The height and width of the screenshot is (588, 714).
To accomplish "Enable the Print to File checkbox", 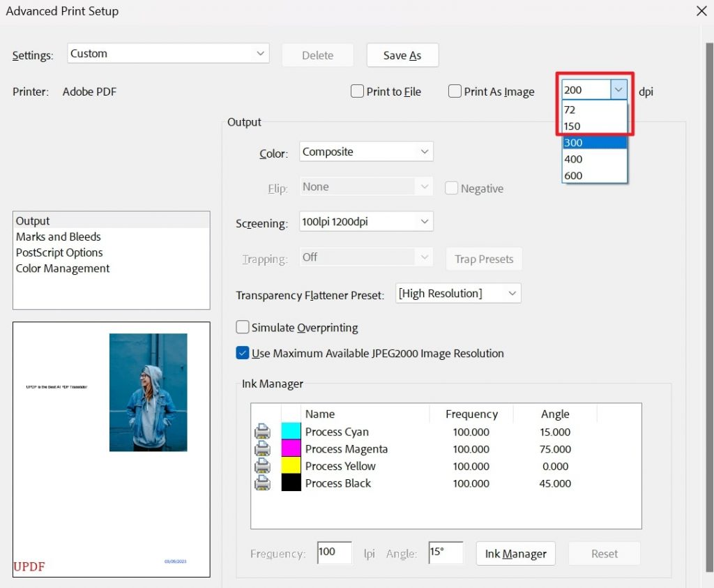I will pyautogui.click(x=357, y=91).
